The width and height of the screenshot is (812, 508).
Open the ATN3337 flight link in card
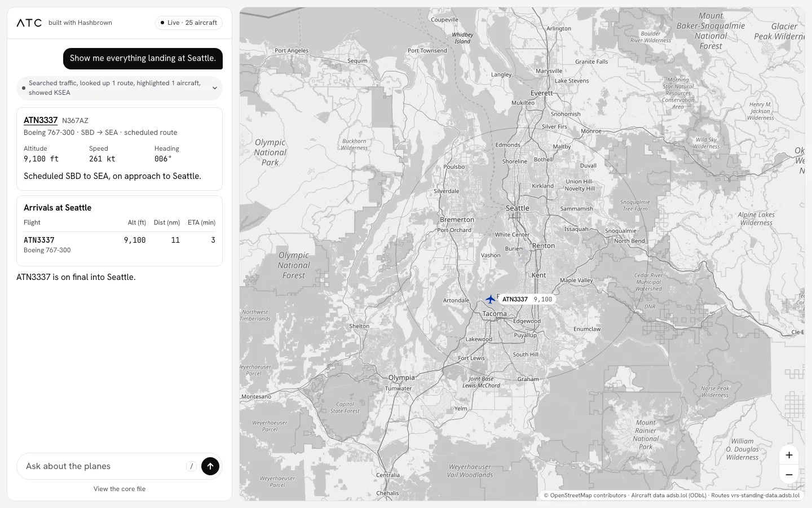[x=41, y=120]
